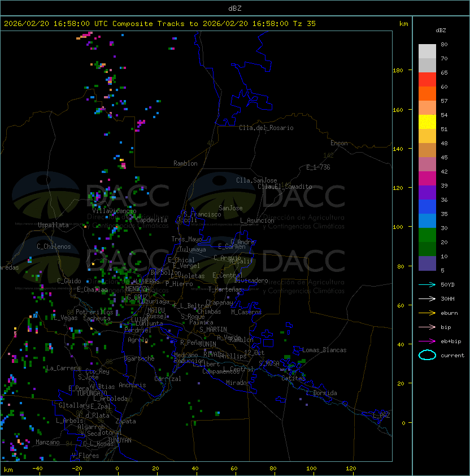
Task: Click the dBZ title at top
Action: click(234, 8)
